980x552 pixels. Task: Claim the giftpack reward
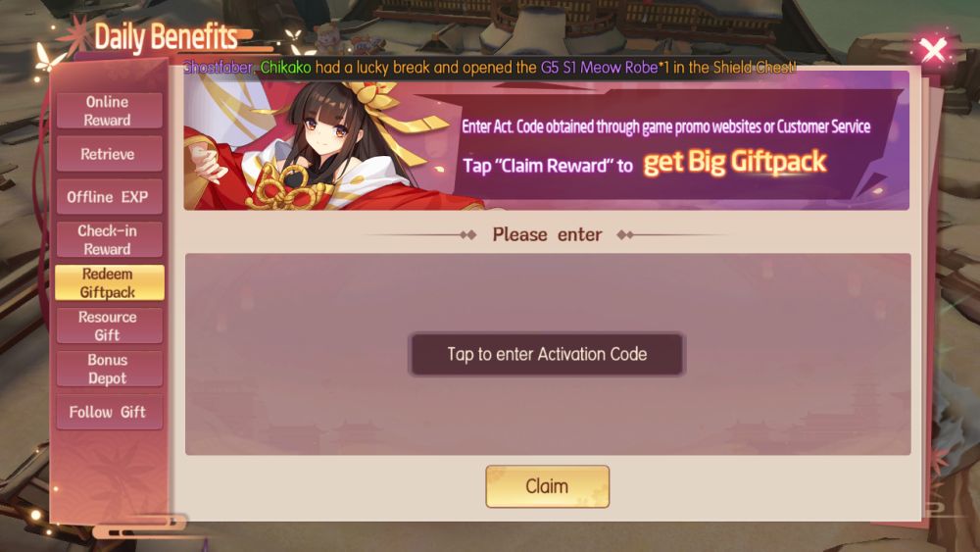point(547,485)
